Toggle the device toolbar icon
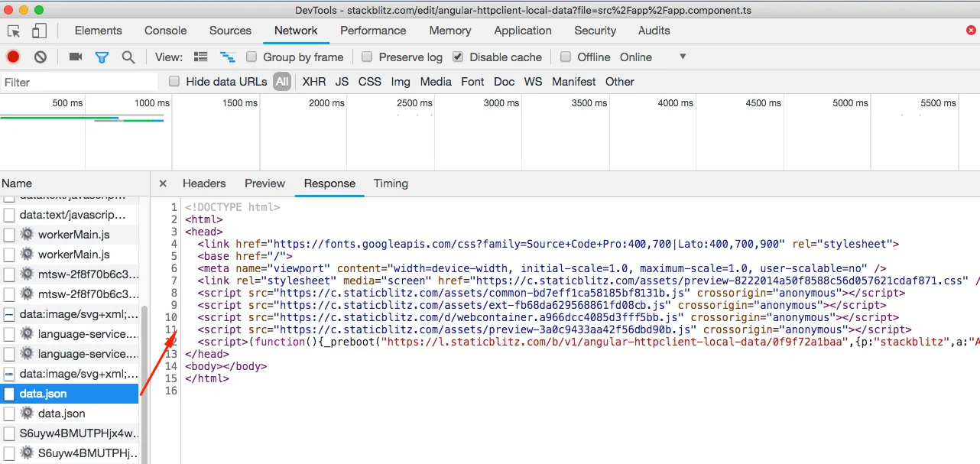Viewport: 980px width, 464px height. pos(39,31)
